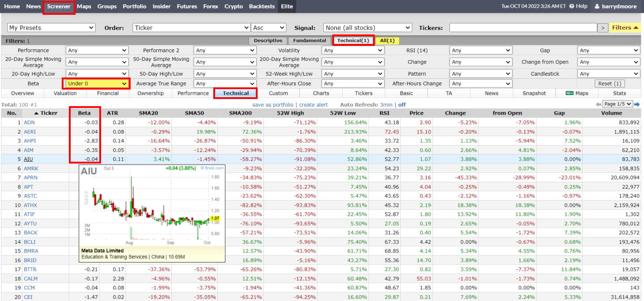Open the My Presets dropdown
The height and width of the screenshot is (301, 644).
pos(51,27)
